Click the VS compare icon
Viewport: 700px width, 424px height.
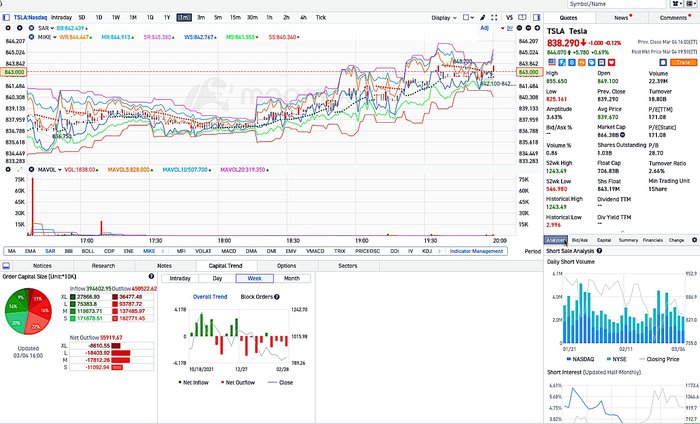509,17
